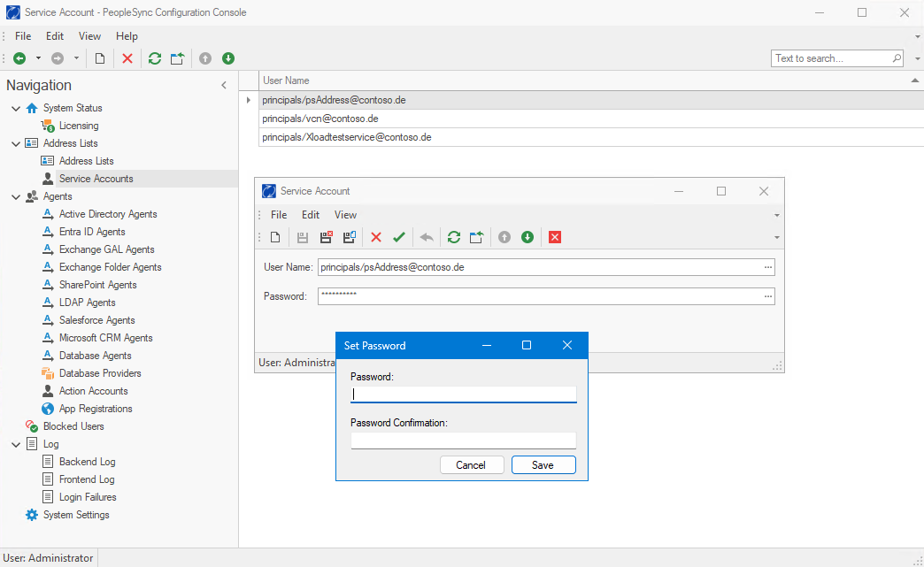Open Blocked Users in navigation
This screenshot has height=567, width=924.
pos(73,426)
